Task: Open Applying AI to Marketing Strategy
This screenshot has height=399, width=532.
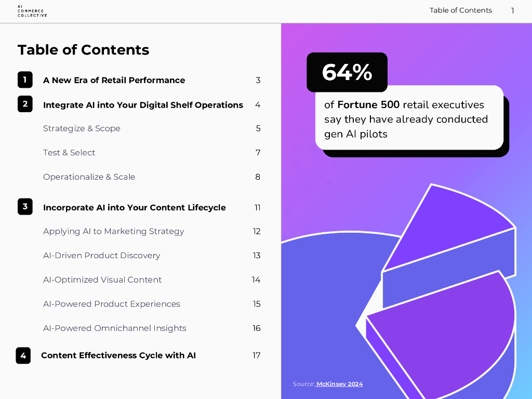Action: click(113, 231)
